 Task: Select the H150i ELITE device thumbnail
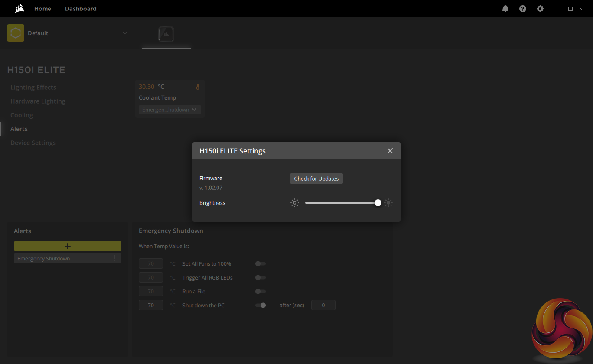coord(166,34)
